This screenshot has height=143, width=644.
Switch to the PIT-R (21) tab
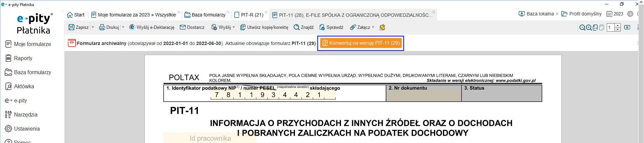click(249, 15)
